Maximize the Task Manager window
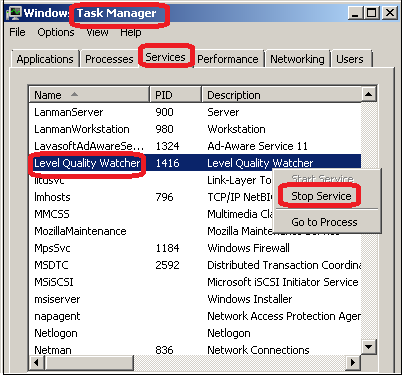The width and height of the screenshot is (406, 378). point(371,13)
